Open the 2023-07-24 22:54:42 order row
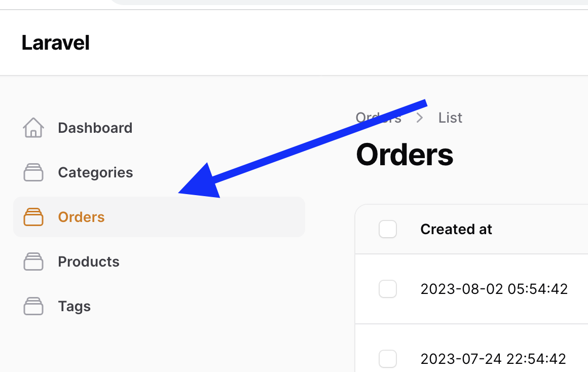 pos(493,359)
